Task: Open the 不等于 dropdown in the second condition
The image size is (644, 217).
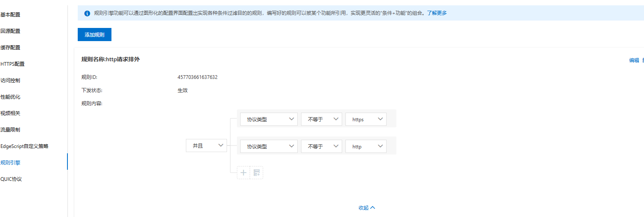Action: tap(321, 146)
